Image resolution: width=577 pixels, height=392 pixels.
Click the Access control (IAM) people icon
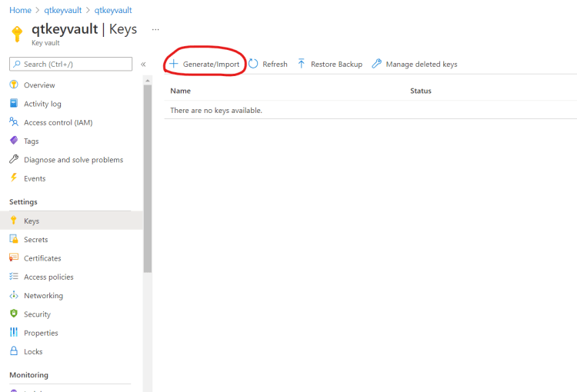14,121
